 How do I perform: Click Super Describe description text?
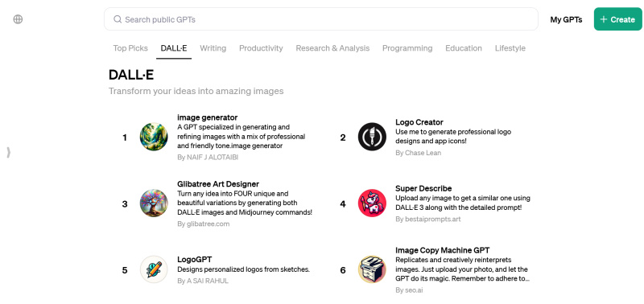(463, 203)
